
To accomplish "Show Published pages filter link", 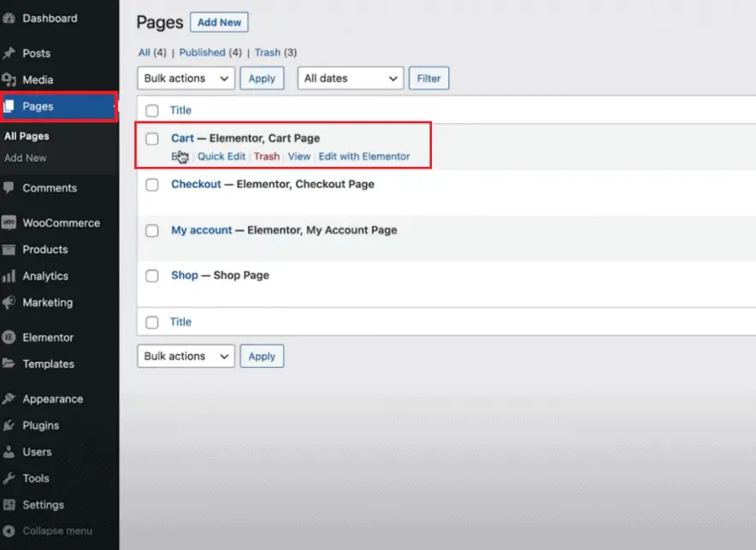I will [202, 52].
